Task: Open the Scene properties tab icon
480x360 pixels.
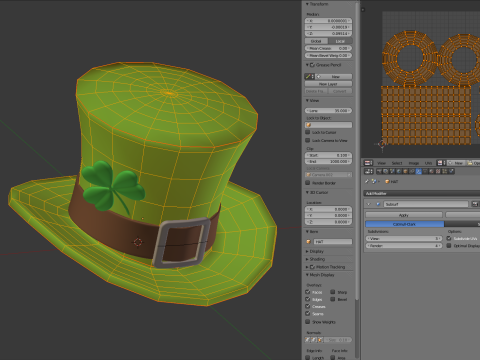Action: [392, 171]
